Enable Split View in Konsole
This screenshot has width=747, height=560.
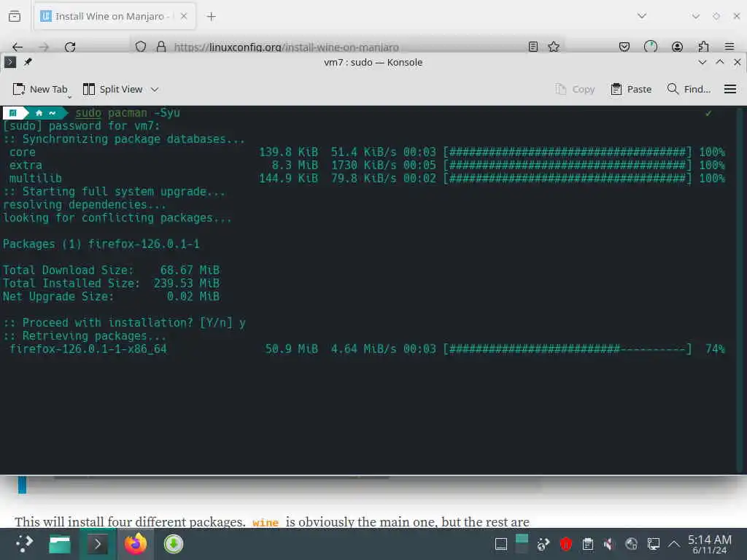pyautogui.click(x=112, y=89)
